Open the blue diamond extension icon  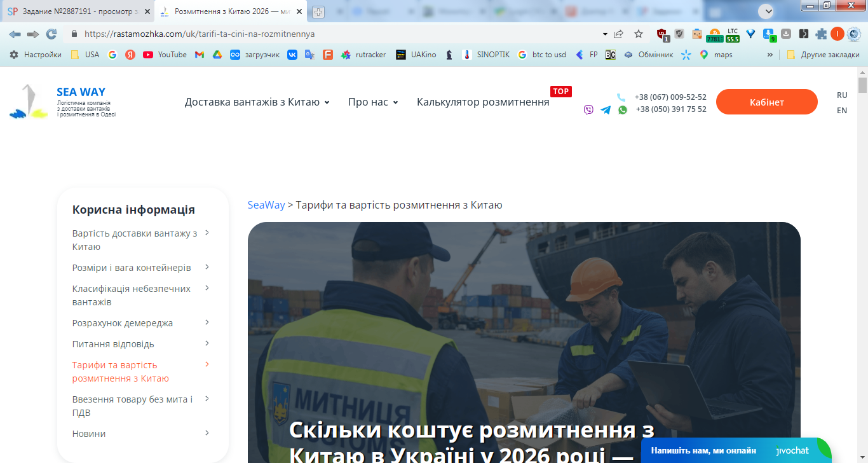coord(750,34)
